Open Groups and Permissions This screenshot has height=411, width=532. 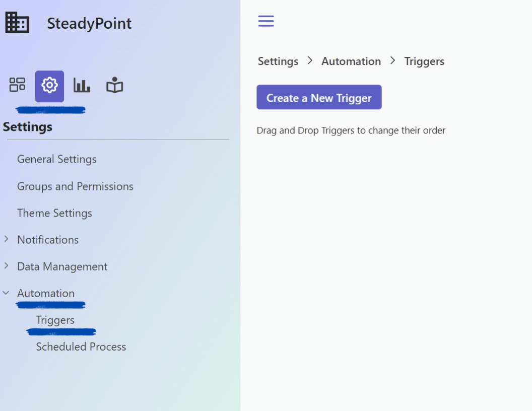(75, 186)
